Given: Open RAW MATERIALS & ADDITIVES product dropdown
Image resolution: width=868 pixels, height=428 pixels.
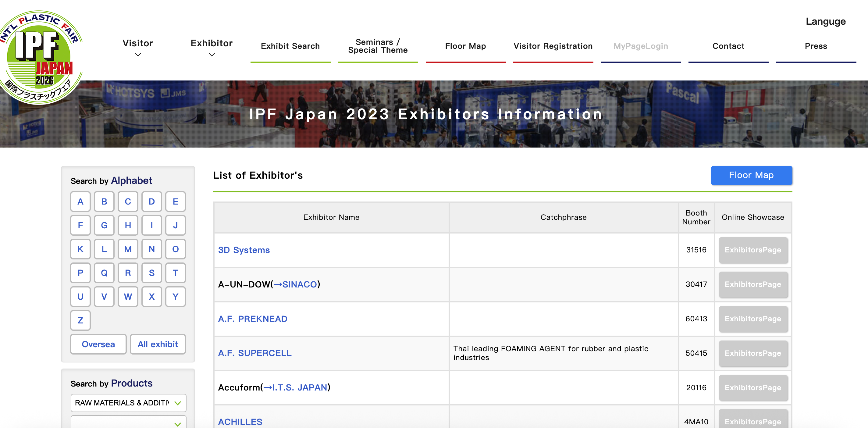Looking at the screenshot, I should [128, 403].
